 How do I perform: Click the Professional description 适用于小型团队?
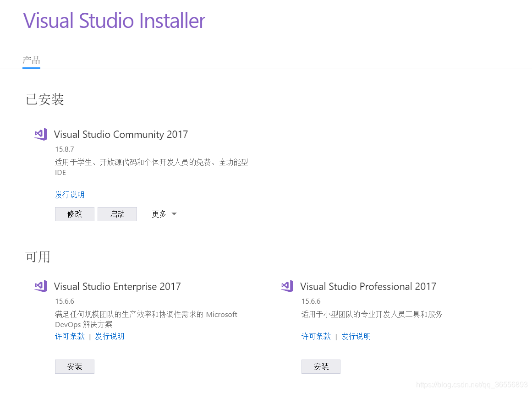[x=372, y=314]
